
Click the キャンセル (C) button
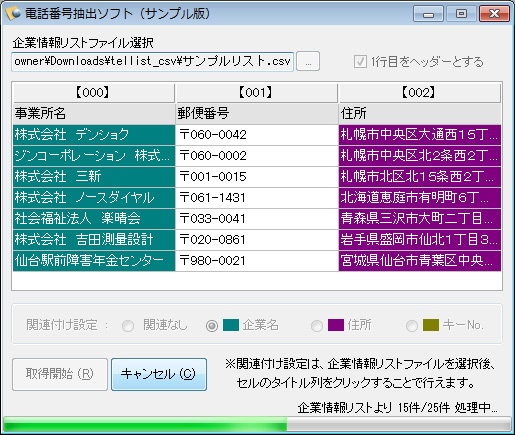[x=159, y=374]
